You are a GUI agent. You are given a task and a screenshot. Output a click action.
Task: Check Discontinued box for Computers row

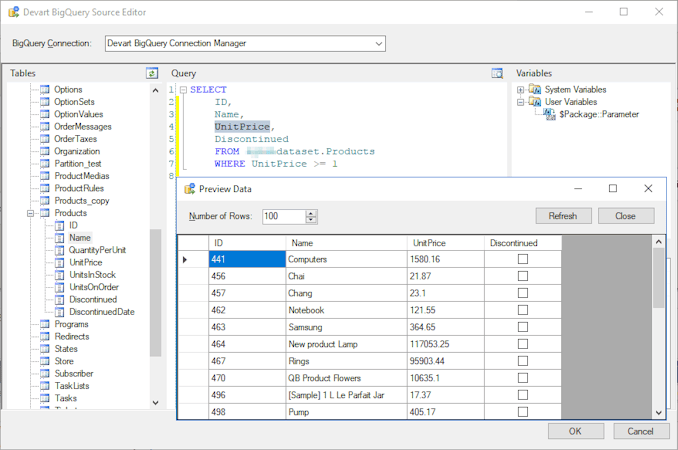click(x=522, y=260)
